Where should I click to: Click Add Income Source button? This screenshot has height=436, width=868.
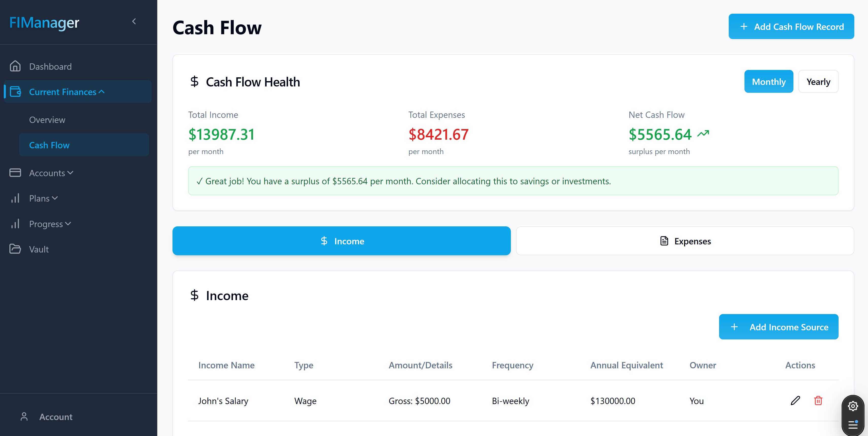coord(778,326)
